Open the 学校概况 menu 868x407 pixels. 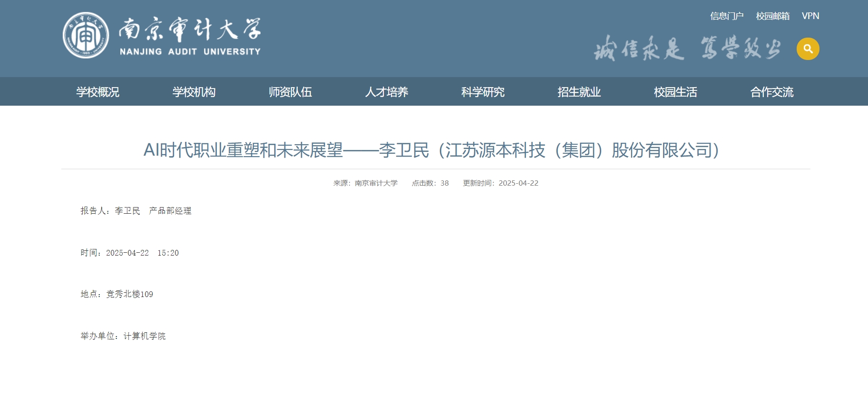pos(98,92)
